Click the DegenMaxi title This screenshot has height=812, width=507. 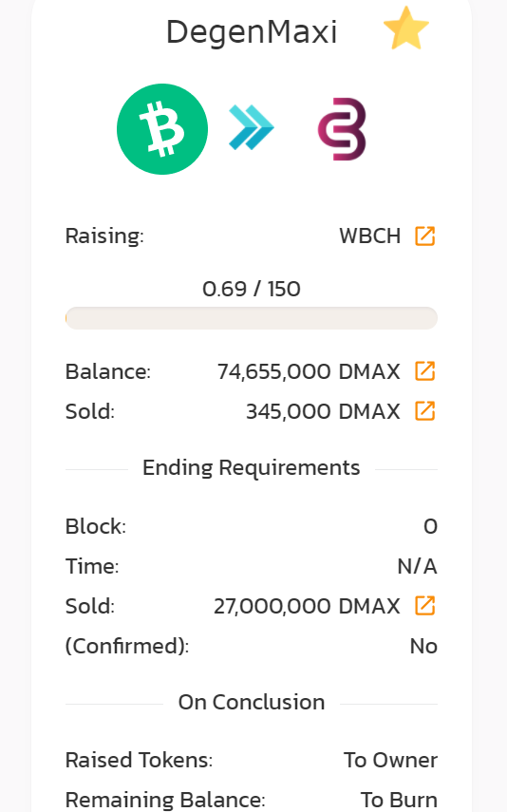point(252,32)
